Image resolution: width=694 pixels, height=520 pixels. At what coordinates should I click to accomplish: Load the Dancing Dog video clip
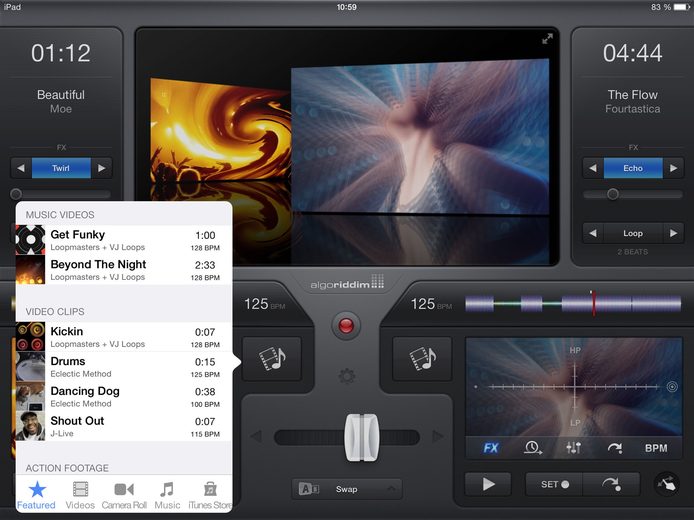coord(124,397)
